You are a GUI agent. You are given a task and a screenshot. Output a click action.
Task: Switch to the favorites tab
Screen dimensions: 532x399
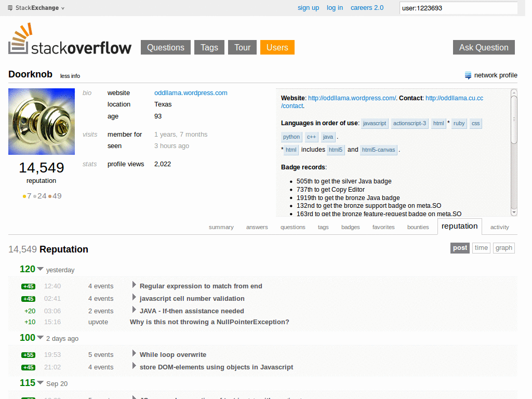coord(383,228)
